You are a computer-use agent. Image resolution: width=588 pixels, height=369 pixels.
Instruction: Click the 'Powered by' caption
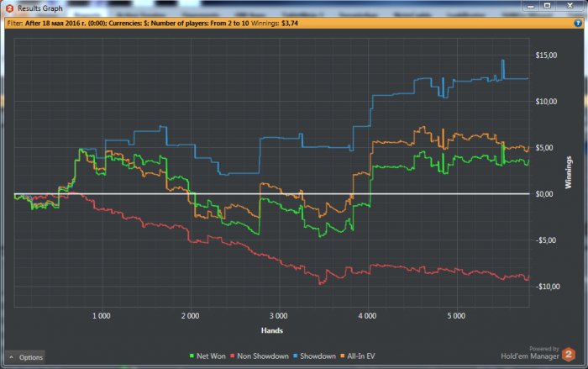[x=544, y=348]
